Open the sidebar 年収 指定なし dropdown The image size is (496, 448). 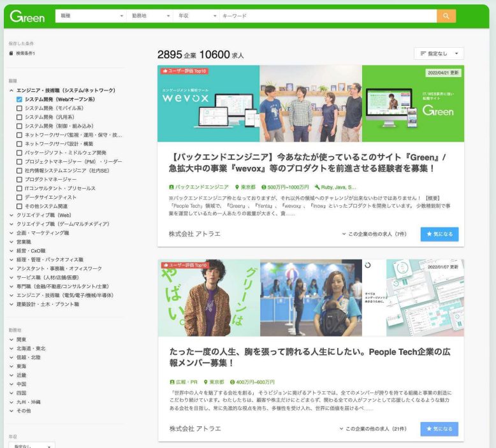click(32, 445)
